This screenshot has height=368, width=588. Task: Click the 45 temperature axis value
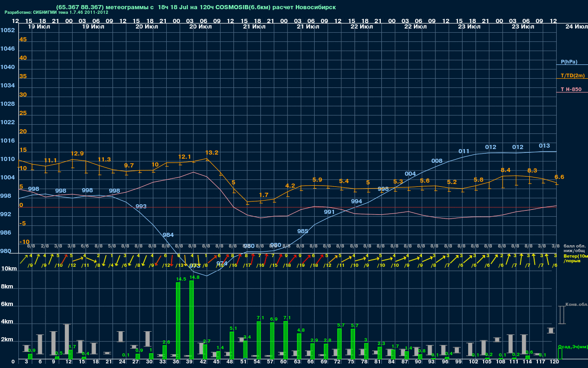point(23,40)
